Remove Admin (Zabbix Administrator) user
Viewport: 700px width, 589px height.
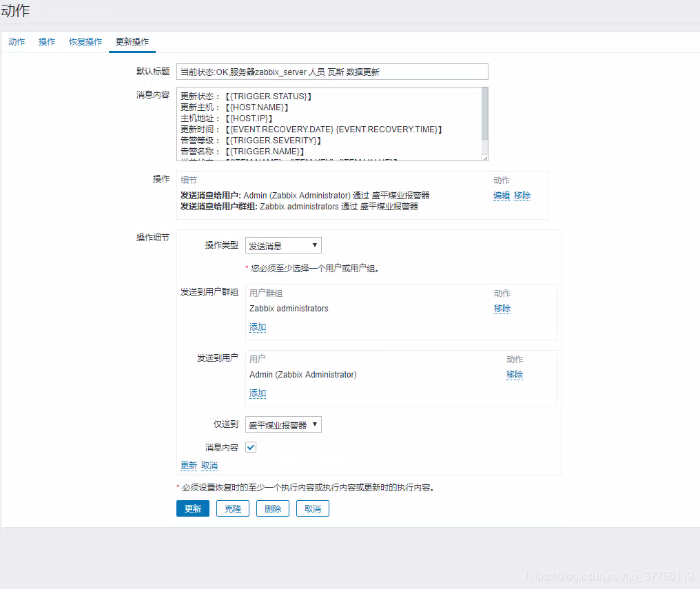(x=515, y=374)
